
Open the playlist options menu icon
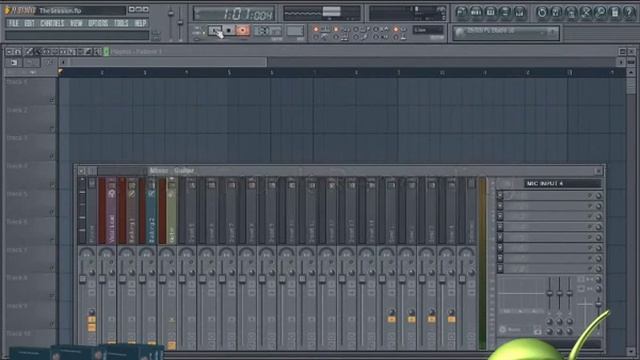(9, 52)
